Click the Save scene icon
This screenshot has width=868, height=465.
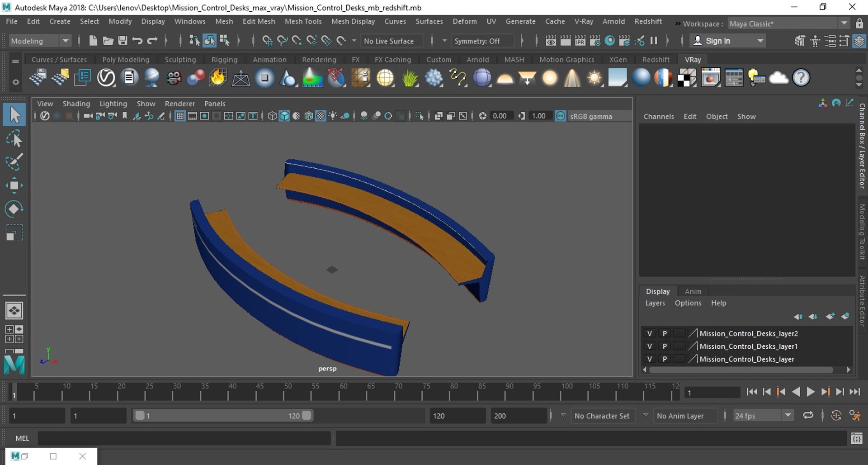coord(123,41)
